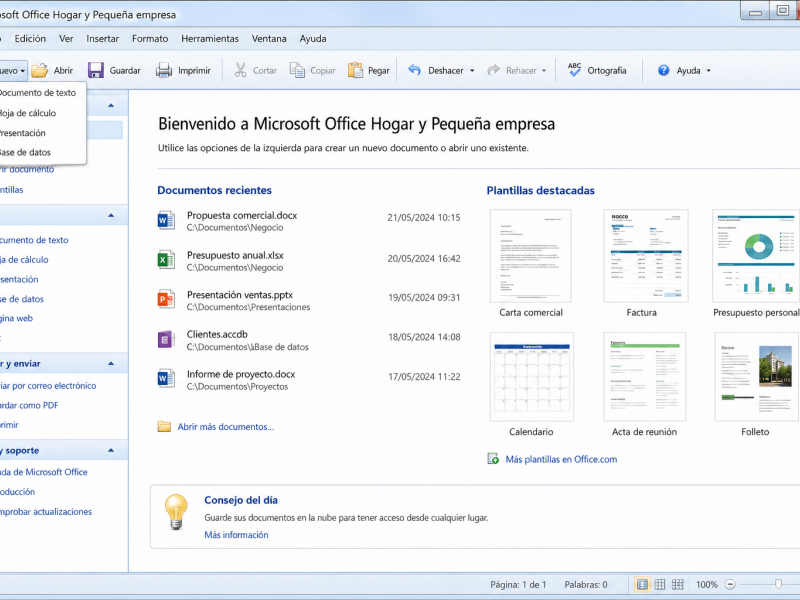Collapse sidebar section above Documento de texto link
This screenshot has width=800, height=600.
tap(111, 215)
